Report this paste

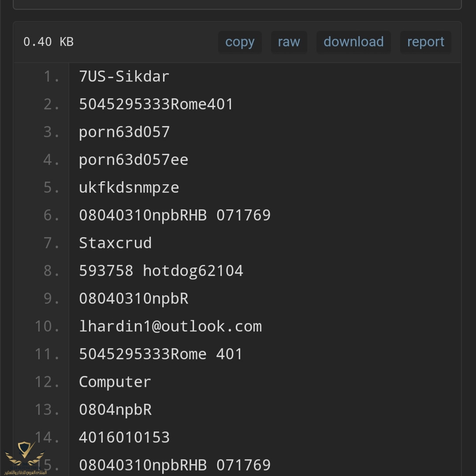click(426, 42)
